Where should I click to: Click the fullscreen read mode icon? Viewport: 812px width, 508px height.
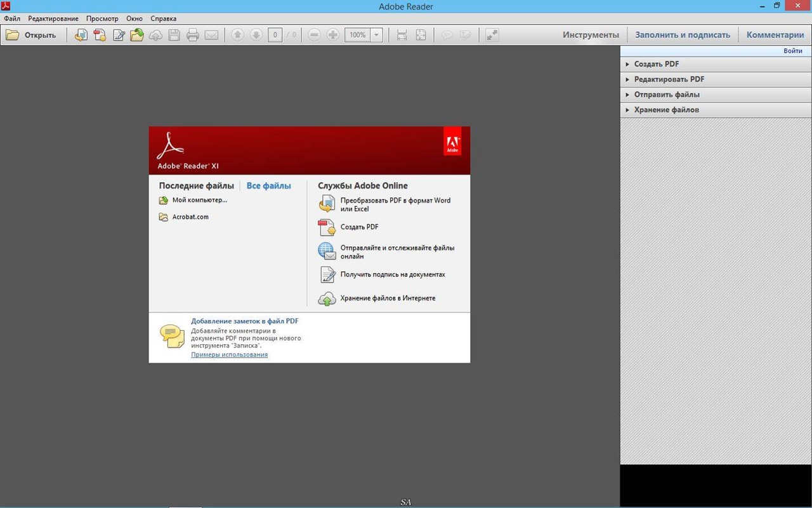coord(492,35)
